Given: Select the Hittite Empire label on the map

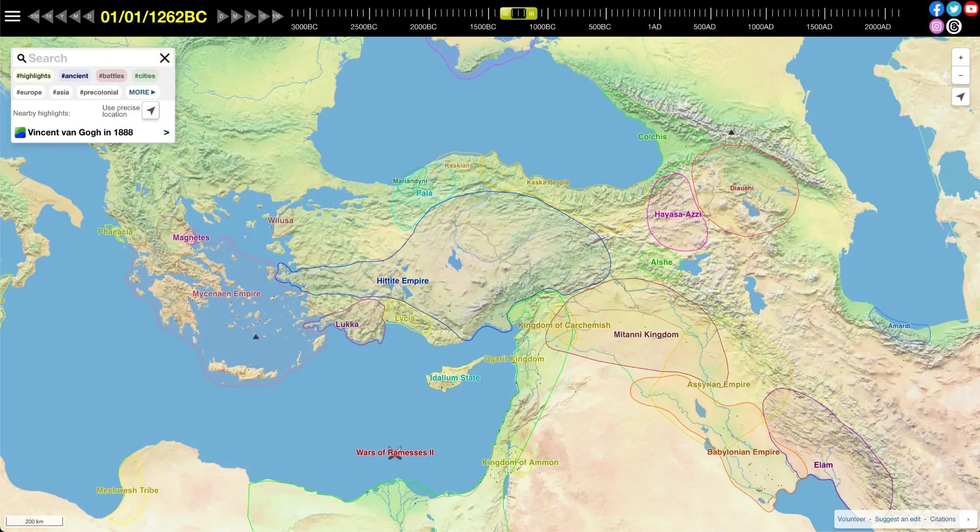Looking at the screenshot, I should point(402,281).
